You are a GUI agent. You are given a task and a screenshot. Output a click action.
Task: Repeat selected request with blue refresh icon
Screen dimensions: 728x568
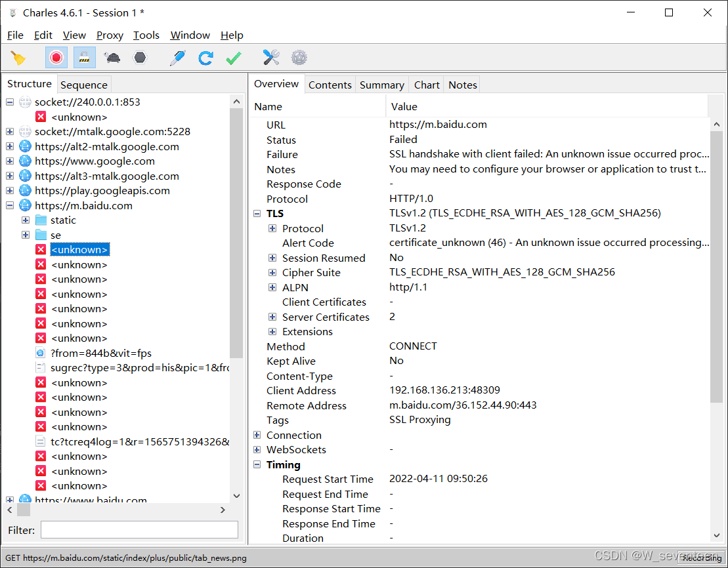(x=205, y=58)
